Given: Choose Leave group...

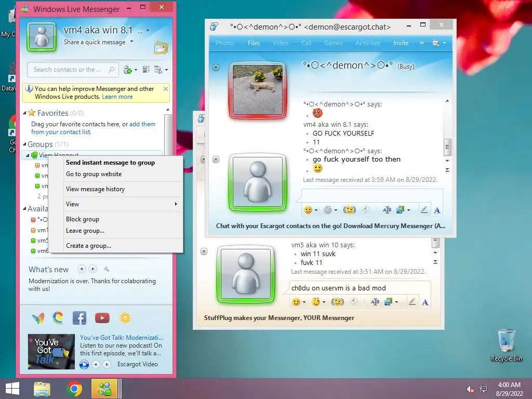Looking at the screenshot, I should [85, 231].
